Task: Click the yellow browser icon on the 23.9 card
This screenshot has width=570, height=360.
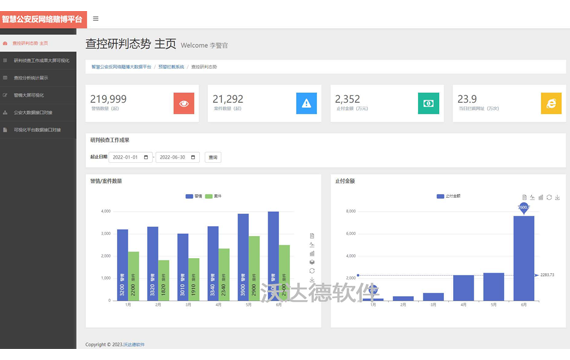Action: click(551, 103)
